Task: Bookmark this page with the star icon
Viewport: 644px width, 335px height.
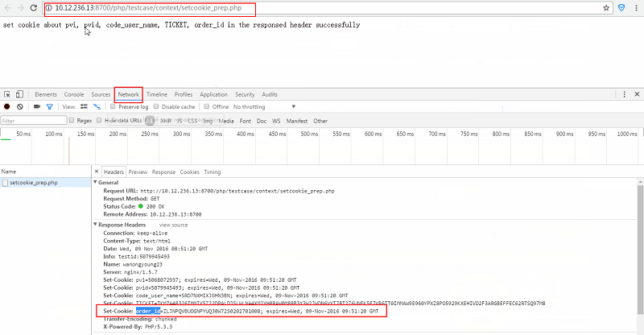Action: tap(606, 8)
